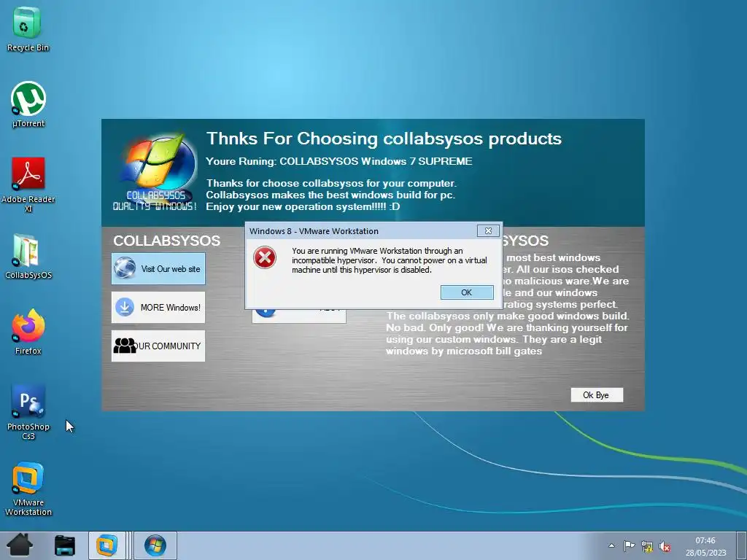Open the CollabSysOS desktop folder icon
Image resolution: width=747 pixels, height=560 pixels.
pos(28,256)
